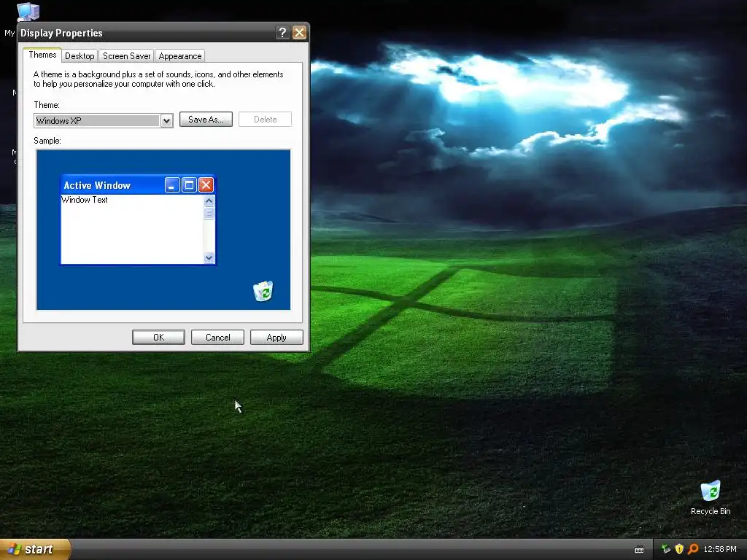Click the Recycle Bin icon in sample preview

coord(263,291)
